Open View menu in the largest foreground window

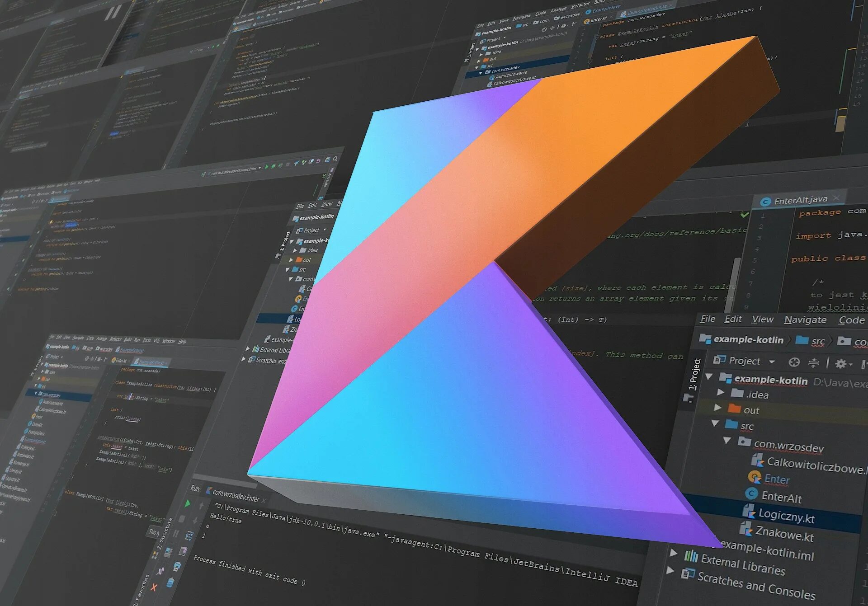point(763,319)
